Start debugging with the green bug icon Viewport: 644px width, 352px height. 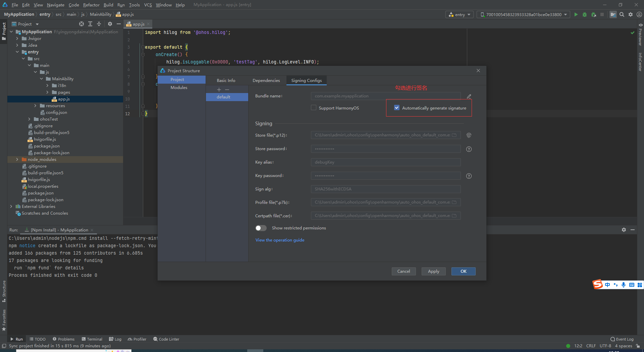[585, 14]
